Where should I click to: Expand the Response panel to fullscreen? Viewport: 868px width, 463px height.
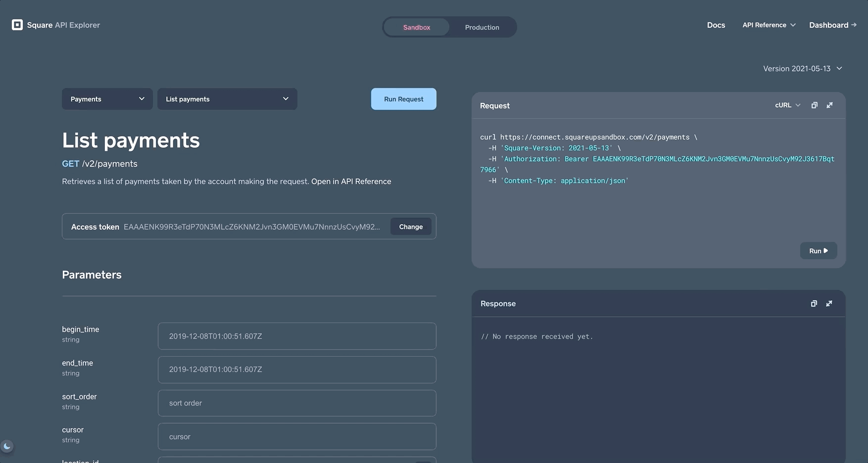[829, 304]
